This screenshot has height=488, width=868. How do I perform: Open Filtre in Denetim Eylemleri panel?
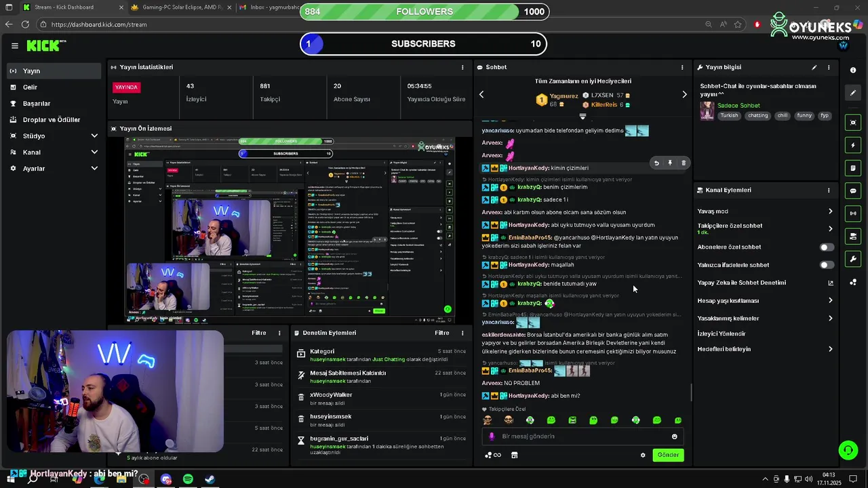pos(442,333)
